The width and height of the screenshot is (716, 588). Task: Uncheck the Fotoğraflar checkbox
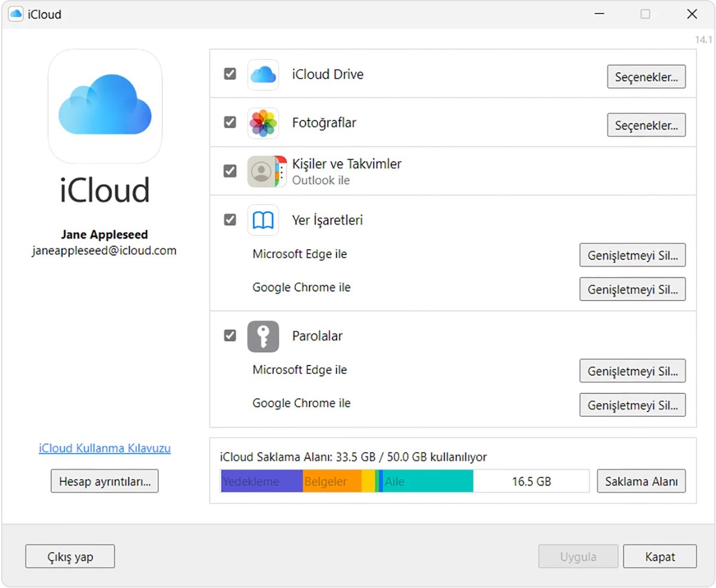(230, 122)
